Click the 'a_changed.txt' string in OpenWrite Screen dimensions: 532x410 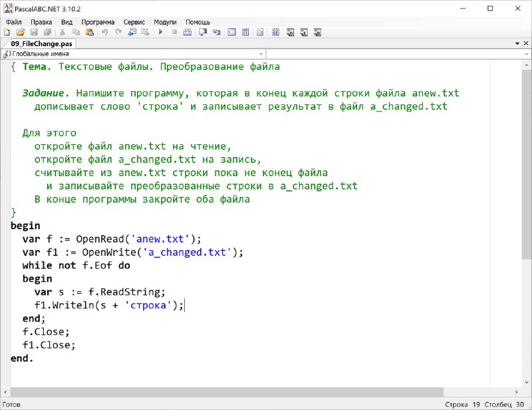pyautogui.click(x=187, y=253)
